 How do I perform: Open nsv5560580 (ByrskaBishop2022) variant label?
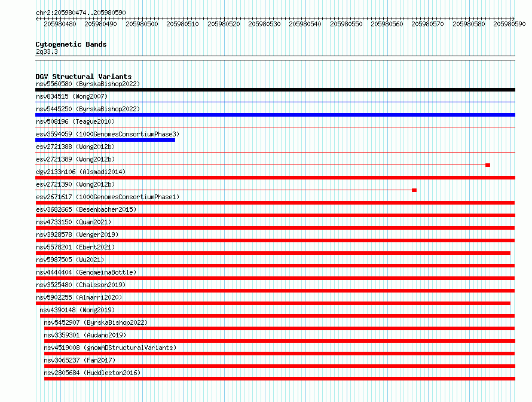tap(88, 84)
